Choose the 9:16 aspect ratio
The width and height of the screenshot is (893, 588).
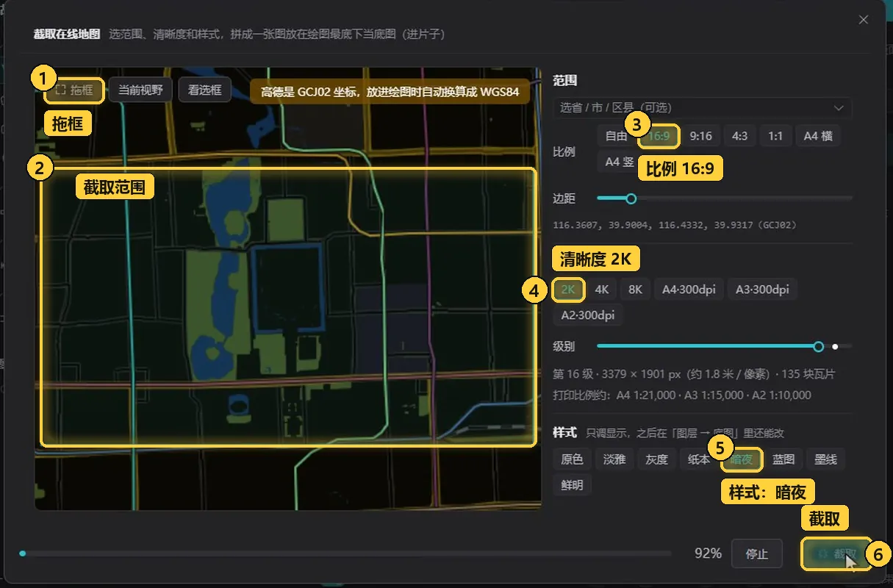pyautogui.click(x=700, y=136)
